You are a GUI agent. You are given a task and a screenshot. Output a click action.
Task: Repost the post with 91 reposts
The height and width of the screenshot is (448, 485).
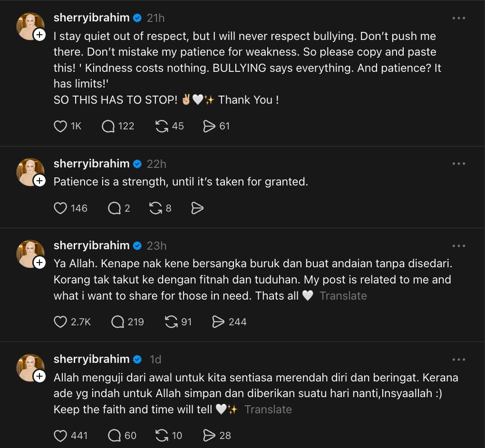[x=171, y=322]
